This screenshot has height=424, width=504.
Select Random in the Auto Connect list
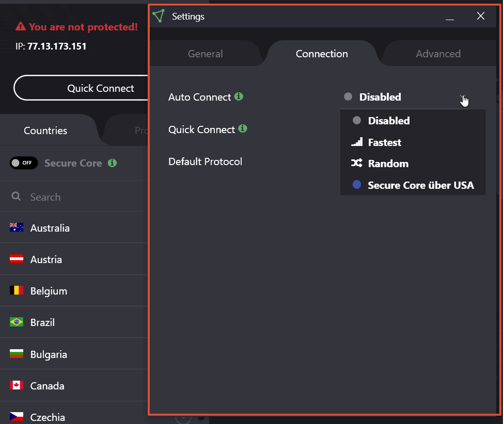[x=413, y=164]
